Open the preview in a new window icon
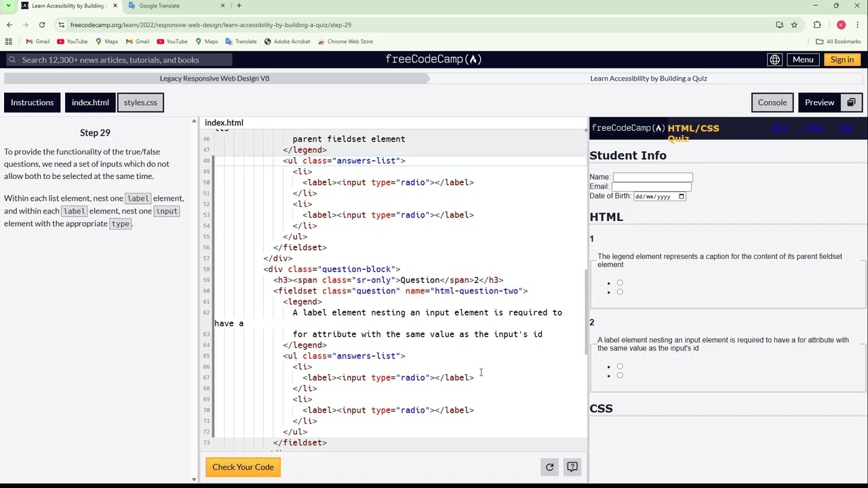This screenshot has height=488, width=868. [x=851, y=102]
